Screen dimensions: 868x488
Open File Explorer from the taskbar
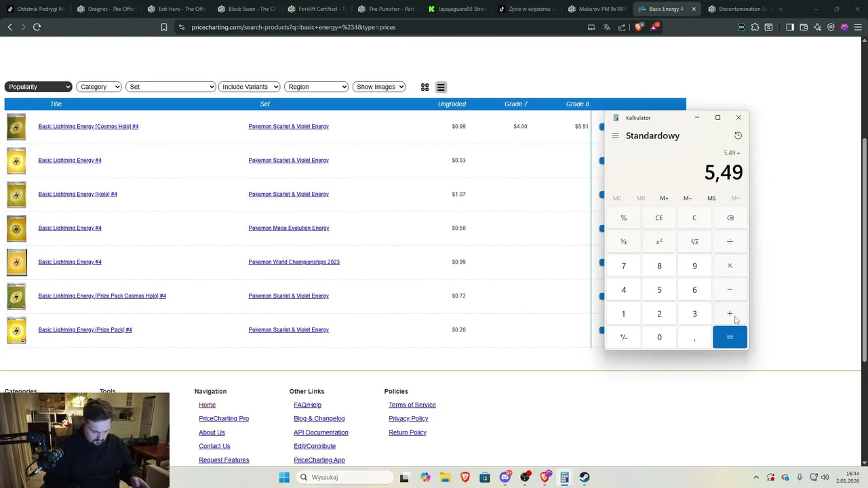point(445,477)
